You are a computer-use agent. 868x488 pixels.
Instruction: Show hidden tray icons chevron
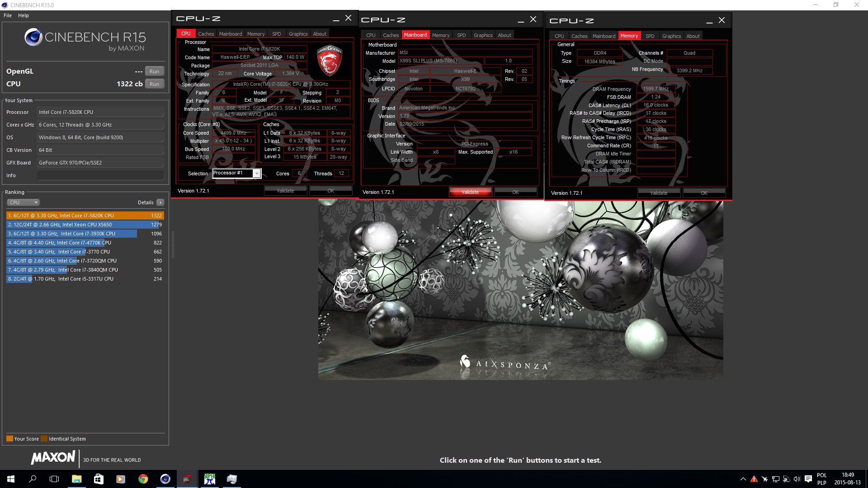click(x=743, y=479)
